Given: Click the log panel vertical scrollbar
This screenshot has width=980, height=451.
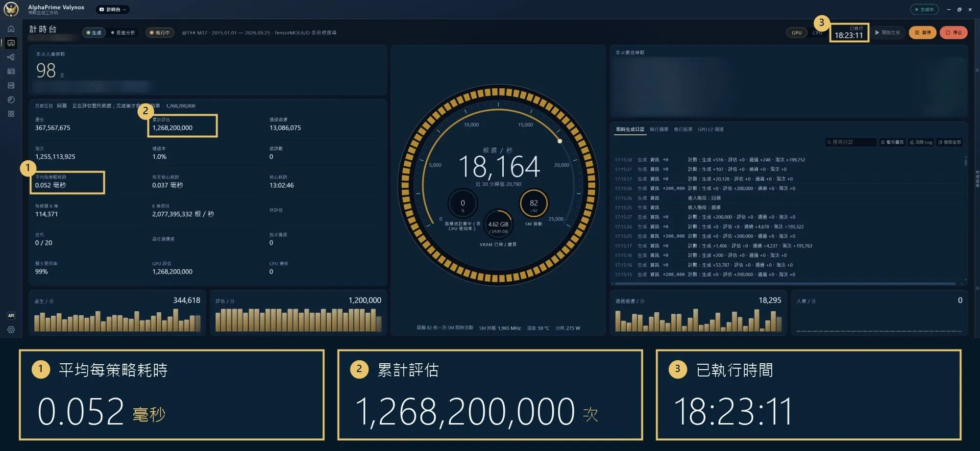Looking at the screenshot, I should coord(966,162).
